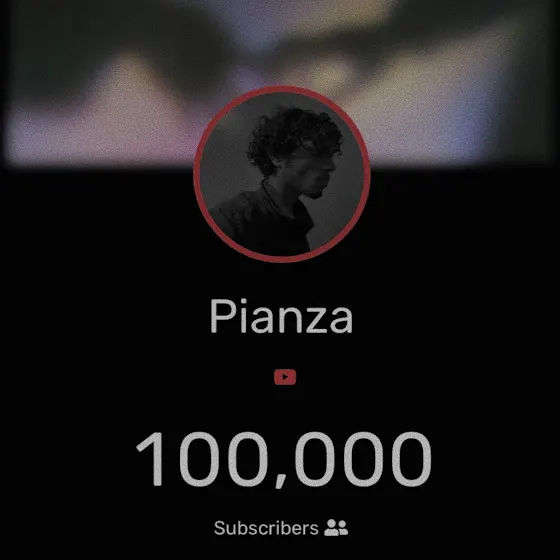The image size is (560, 560).
Task: Click the leading digit 1 of the count
Action: [x=152, y=459]
